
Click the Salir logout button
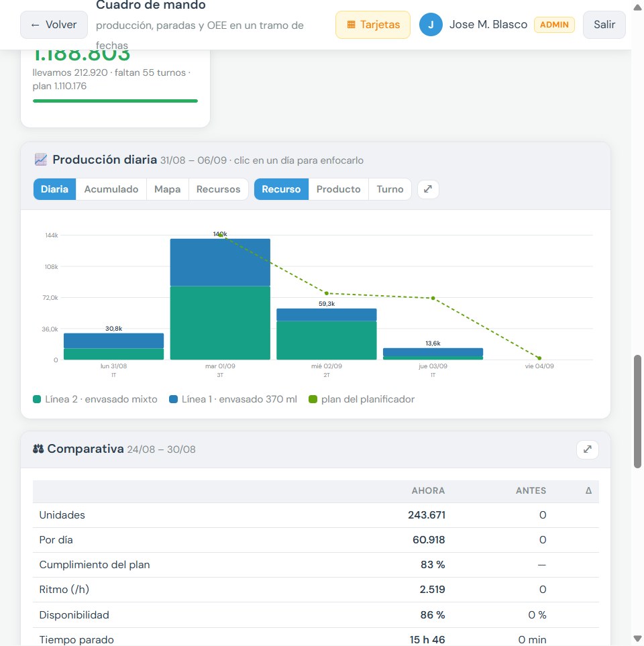(x=604, y=25)
